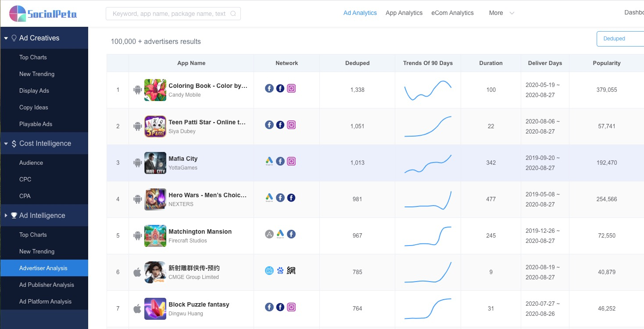Click the Apple icon beside Block Puzzle fantasy
The image size is (644, 329).
(136, 308)
